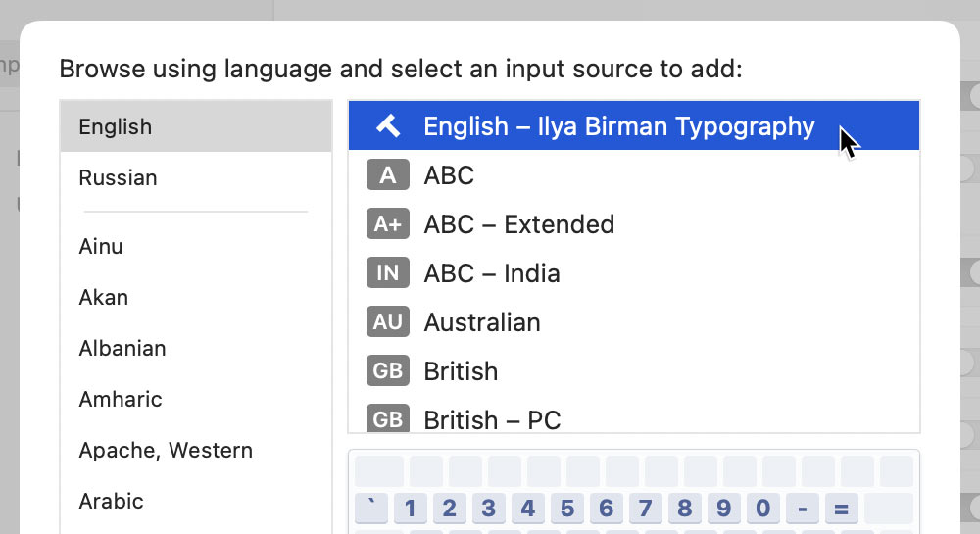Choose Ainu from the language list

[101, 246]
